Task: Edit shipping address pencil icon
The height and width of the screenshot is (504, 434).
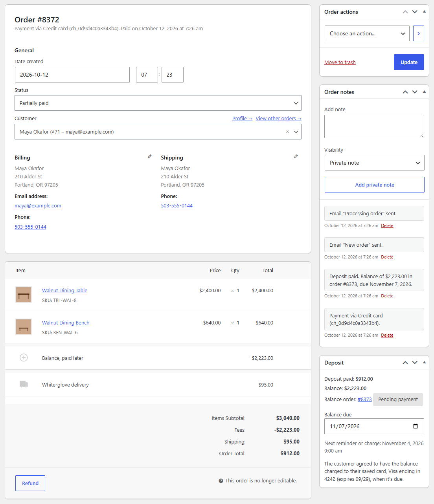Action: [296, 156]
